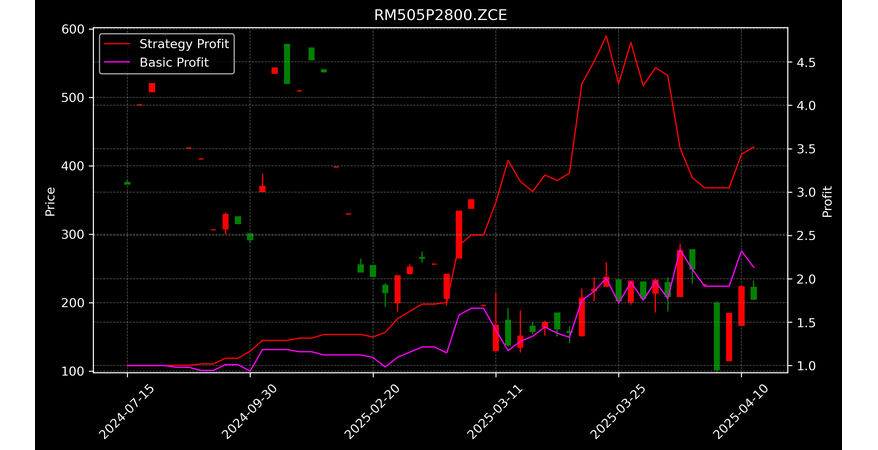Click the 200 price tick label
878x450 pixels.
click(73, 303)
